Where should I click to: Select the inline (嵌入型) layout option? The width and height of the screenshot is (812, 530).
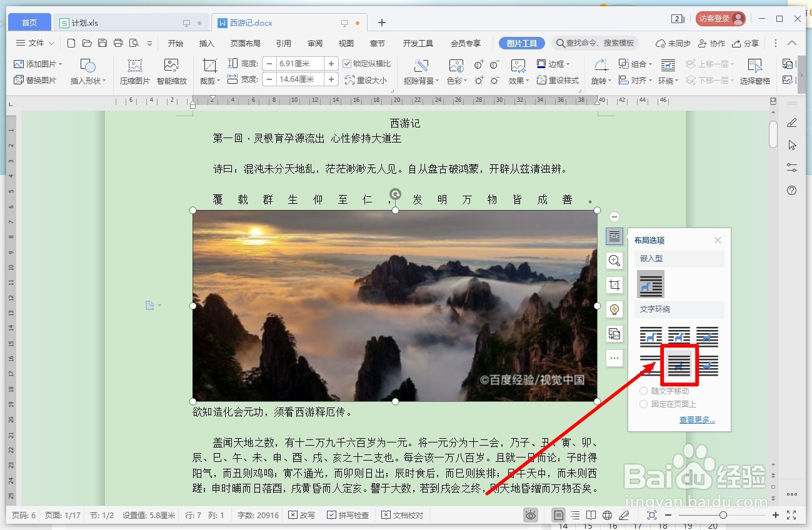click(651, 284)
